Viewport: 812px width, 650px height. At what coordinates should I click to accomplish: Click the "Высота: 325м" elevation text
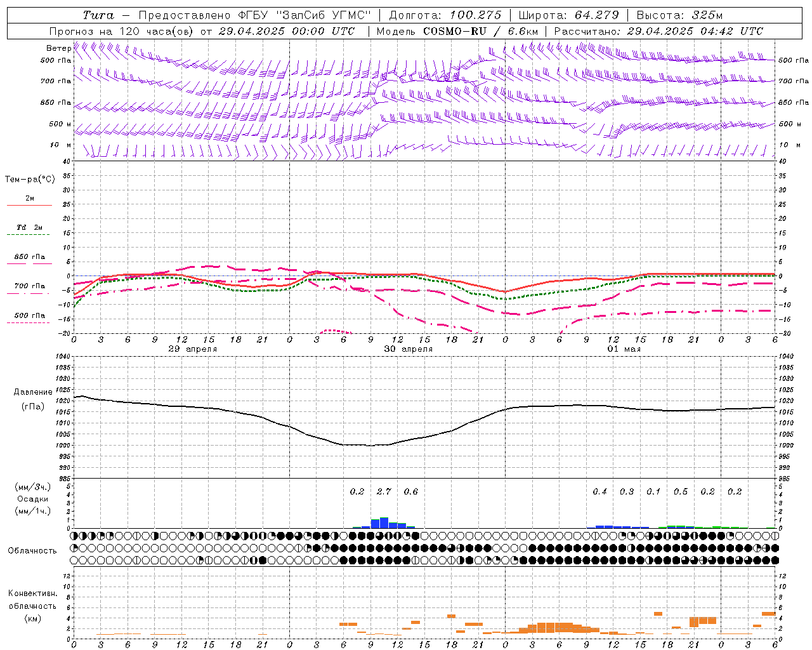point(679,15)
